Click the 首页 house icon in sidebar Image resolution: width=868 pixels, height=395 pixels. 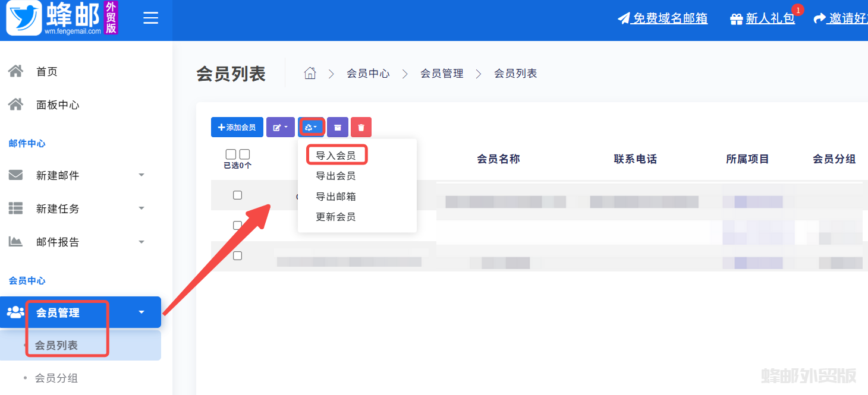[x=15, y=71]
